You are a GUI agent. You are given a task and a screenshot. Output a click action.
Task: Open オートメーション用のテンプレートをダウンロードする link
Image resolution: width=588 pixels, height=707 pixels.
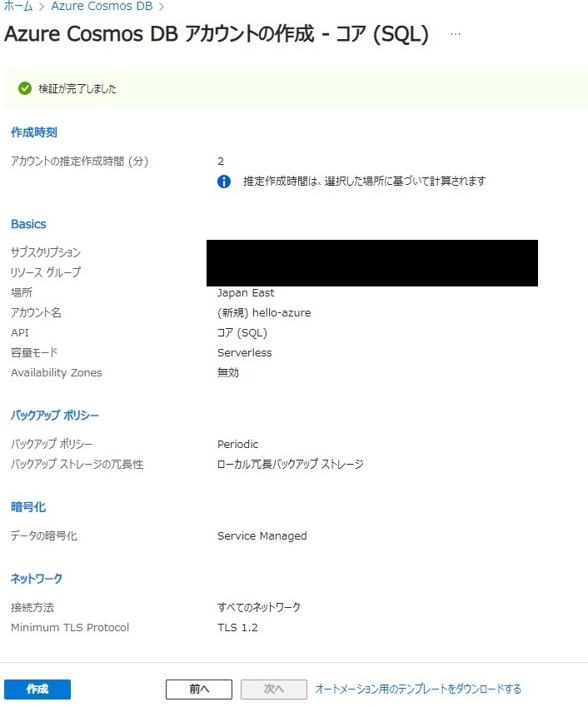click(418, 689)
